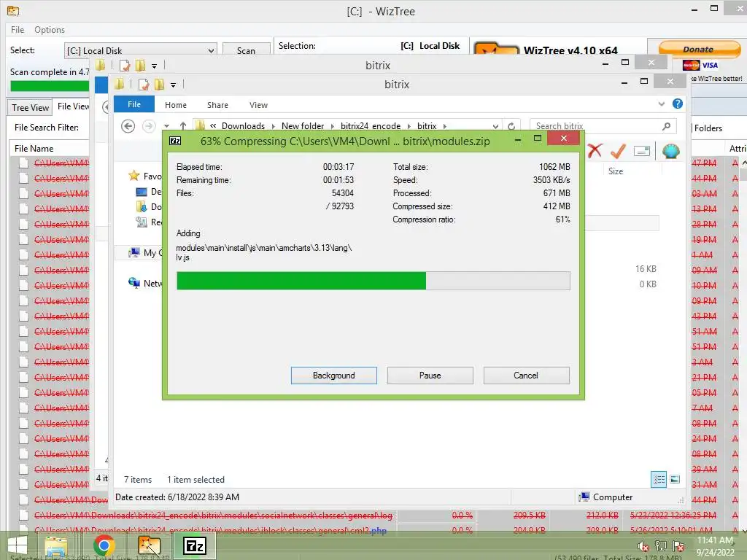The image size is (747, 560).
Task: Refresh the Explorer folder view
Action: 511,126
